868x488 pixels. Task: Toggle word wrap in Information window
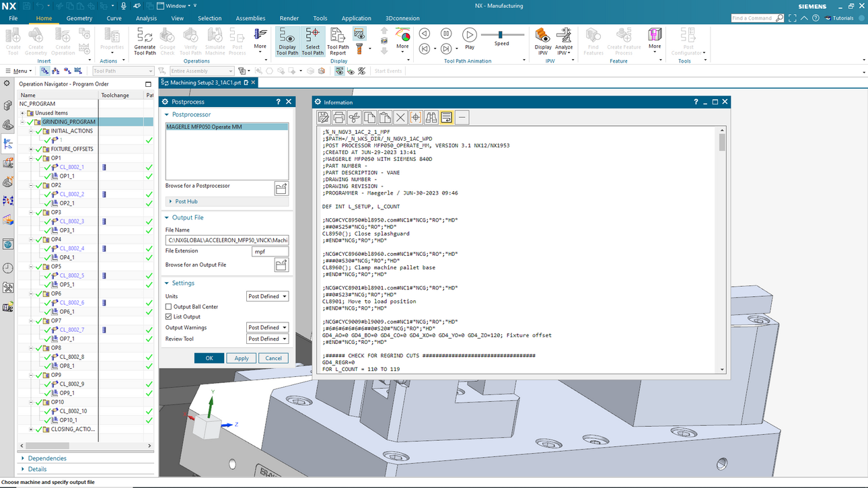click(x=446, y=118)
